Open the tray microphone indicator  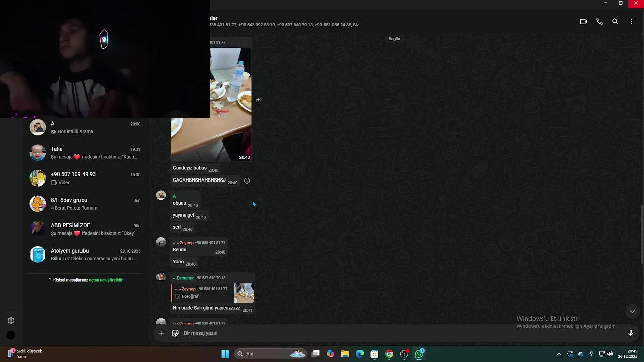click(591, 354)
